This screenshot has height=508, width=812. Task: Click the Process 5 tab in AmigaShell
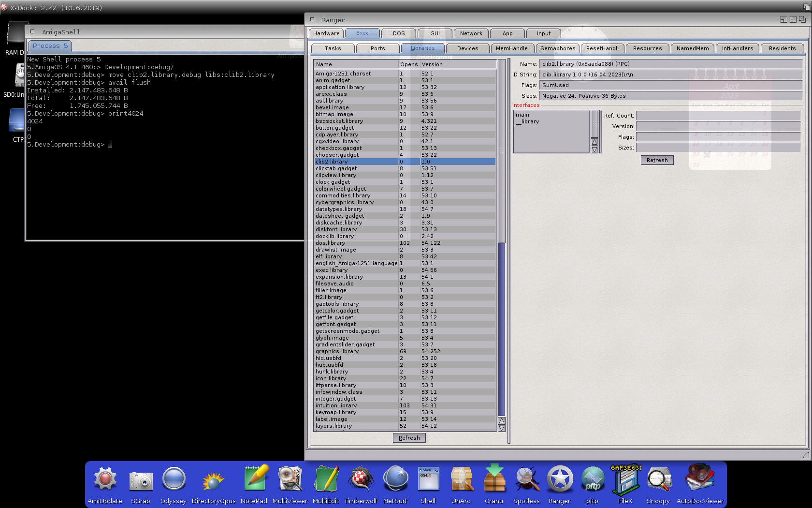click(x=50, y=46)
